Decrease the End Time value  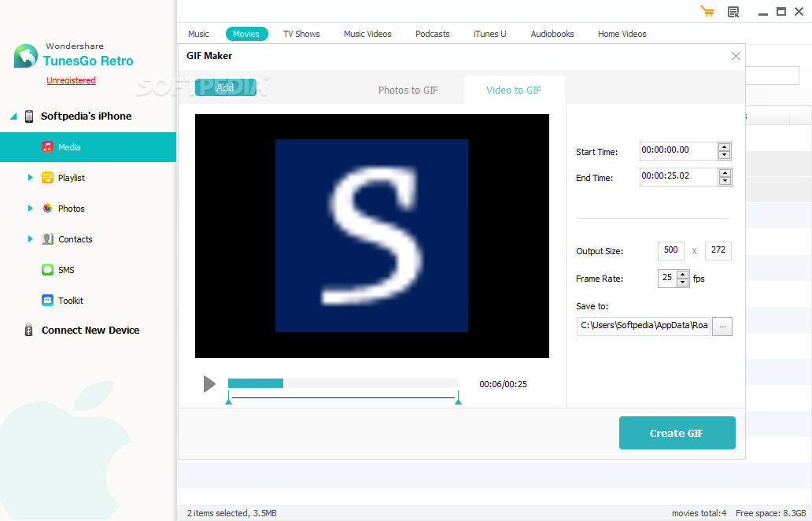[x=725, y=181]
